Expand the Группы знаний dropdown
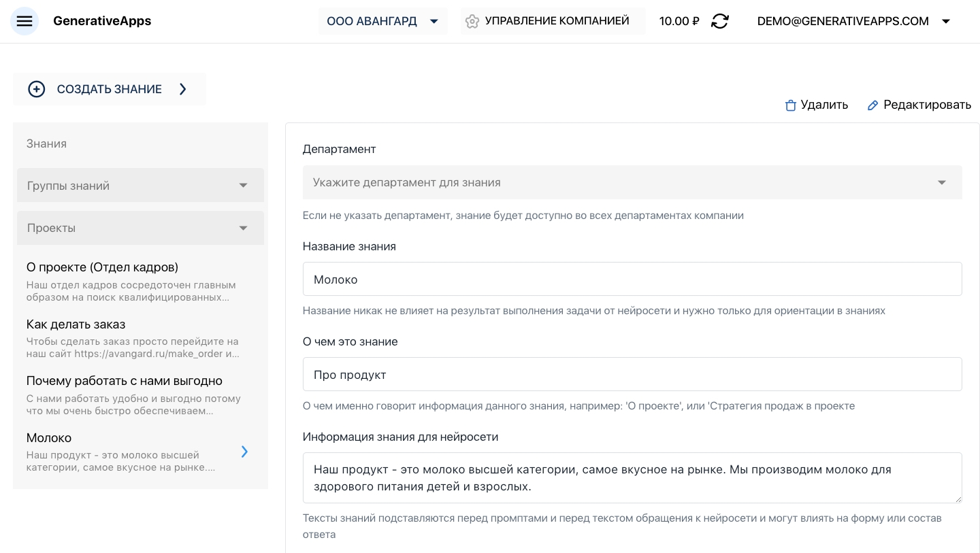Image resolution: width=980 pixels, height=553 pixels. point(140,185)
